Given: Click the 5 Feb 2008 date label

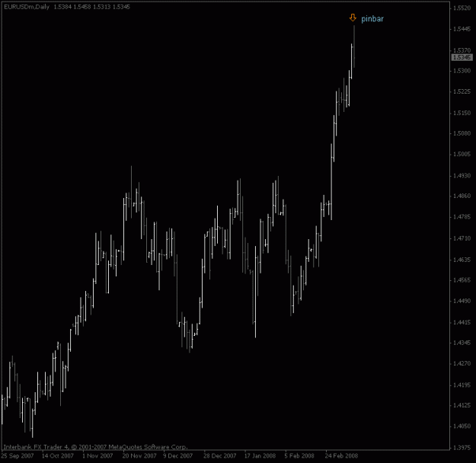Looking at the screenshot, I should point(299,455).
